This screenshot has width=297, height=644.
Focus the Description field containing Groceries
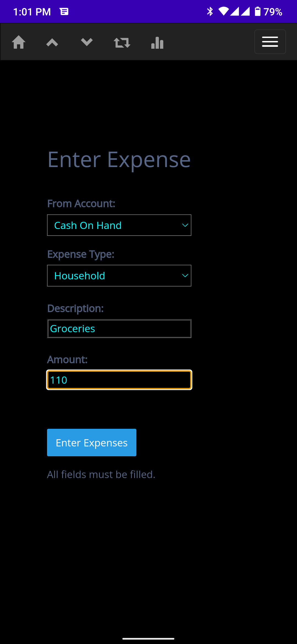click(119, 329)
